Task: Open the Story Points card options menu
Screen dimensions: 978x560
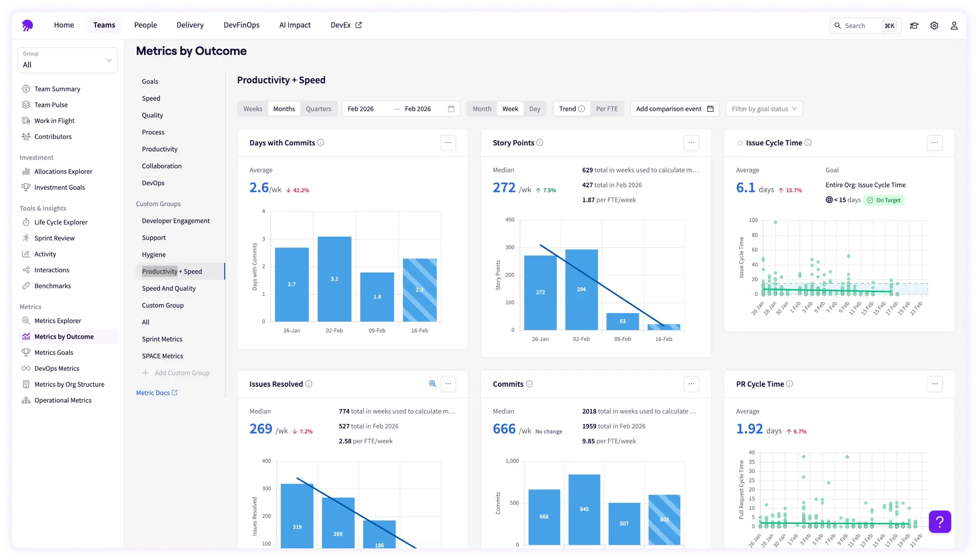Action: pyautogui.click(x=691, y=143)
